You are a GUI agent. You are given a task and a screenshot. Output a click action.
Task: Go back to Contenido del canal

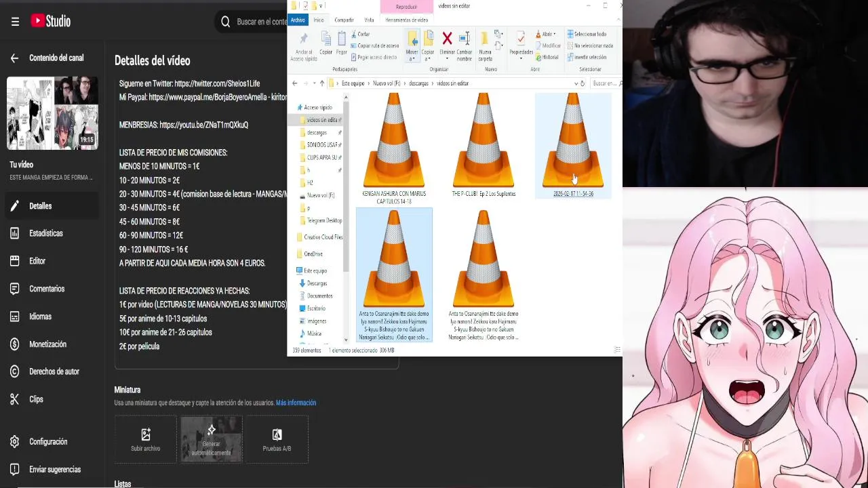pos(14,58)
